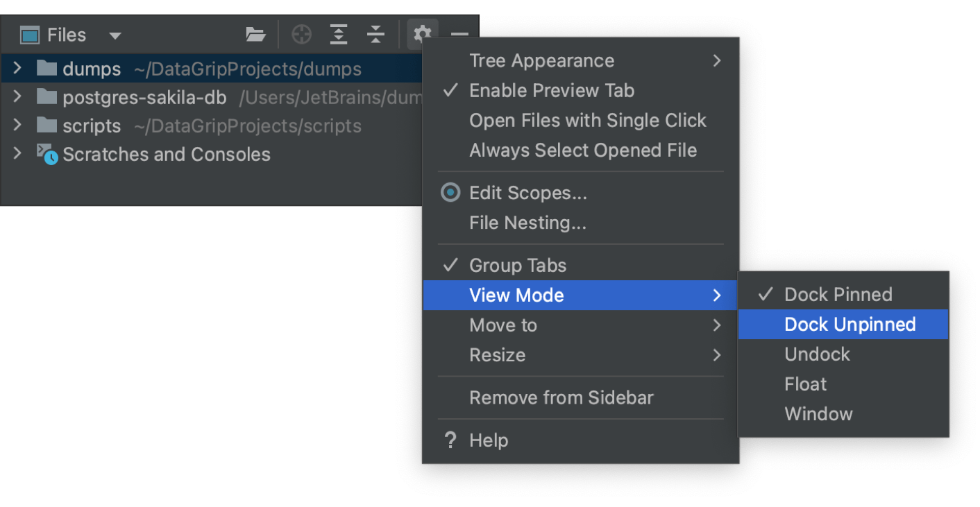The height and width of the screenshot is (507, 980).
Task: Click Help at the bottom of the menu
Action: [x=489, y=440]
